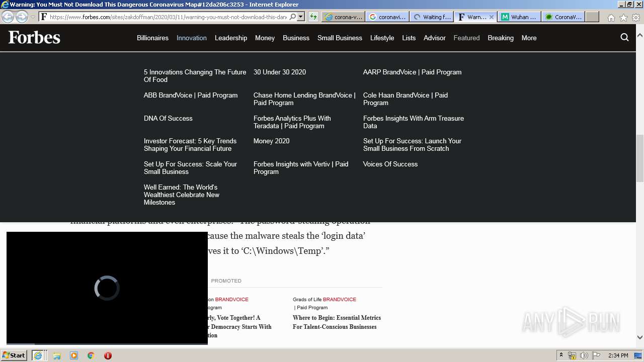Click the Start button

pos(14,355)
